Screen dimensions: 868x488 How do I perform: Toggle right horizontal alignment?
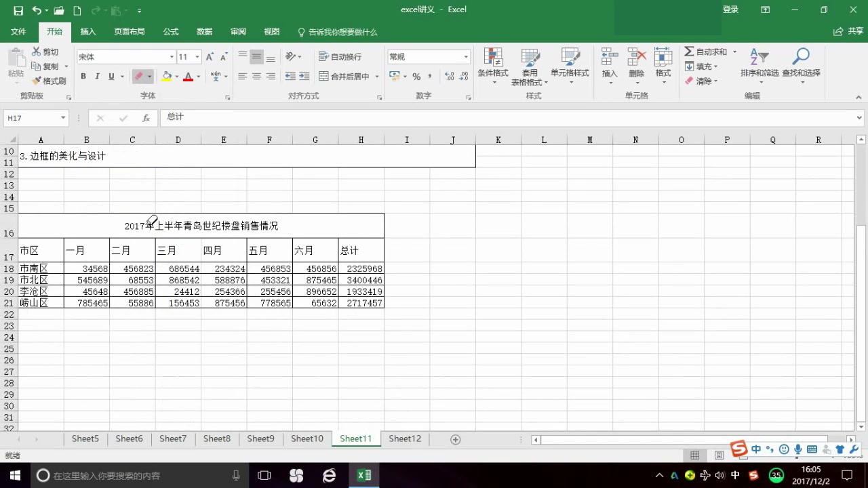(271, 77)
